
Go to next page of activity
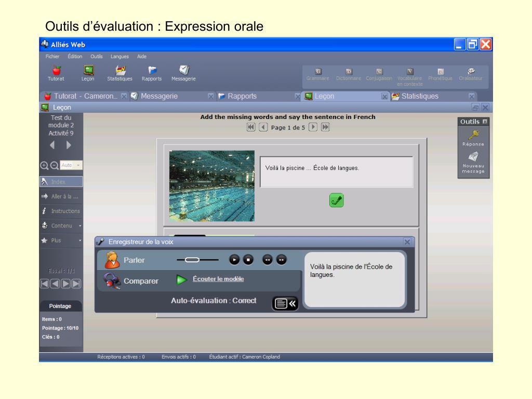pos(313,127)
